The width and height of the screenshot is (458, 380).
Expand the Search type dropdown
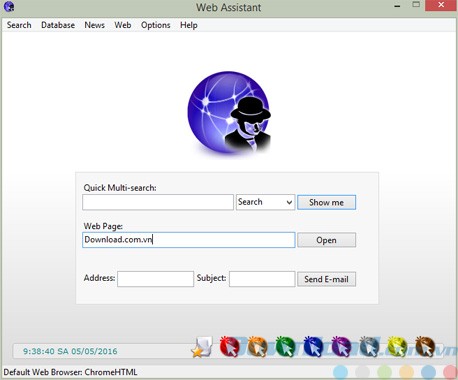click(x=265, y=202)
